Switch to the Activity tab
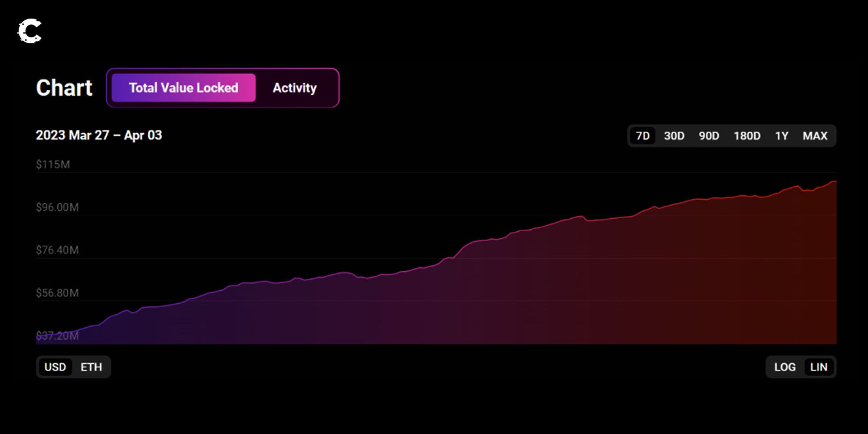The height and width of the screenshot is (434, 868). [294, 88]
